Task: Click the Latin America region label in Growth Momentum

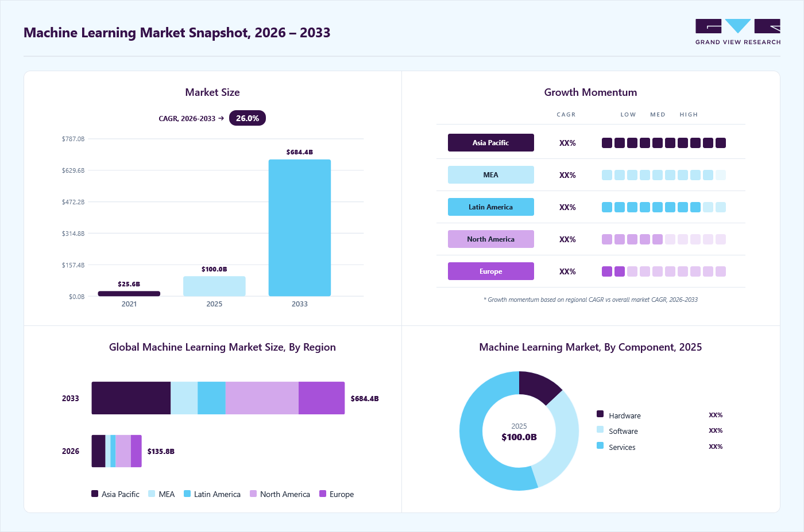Action: [491, 207]
